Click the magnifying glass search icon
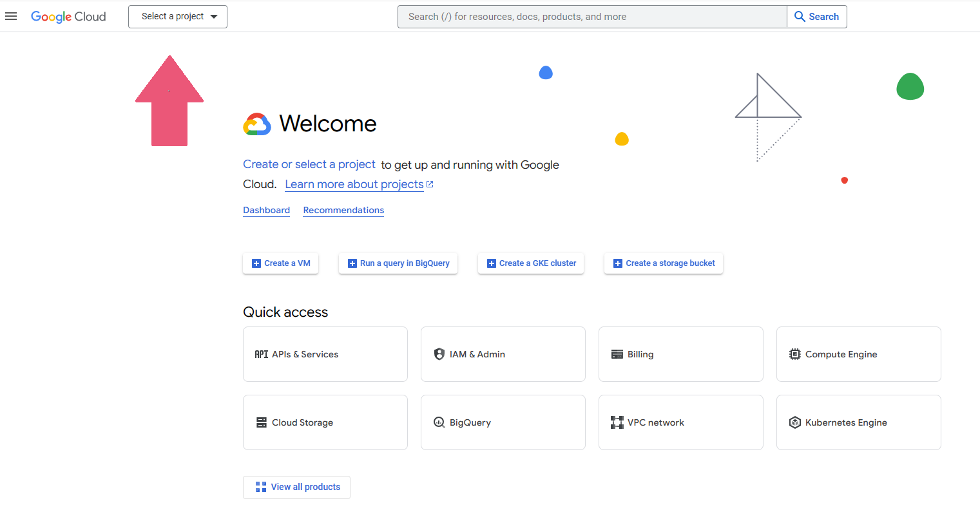The height and width of the screenshot is (510, 980). pos(800,17)
